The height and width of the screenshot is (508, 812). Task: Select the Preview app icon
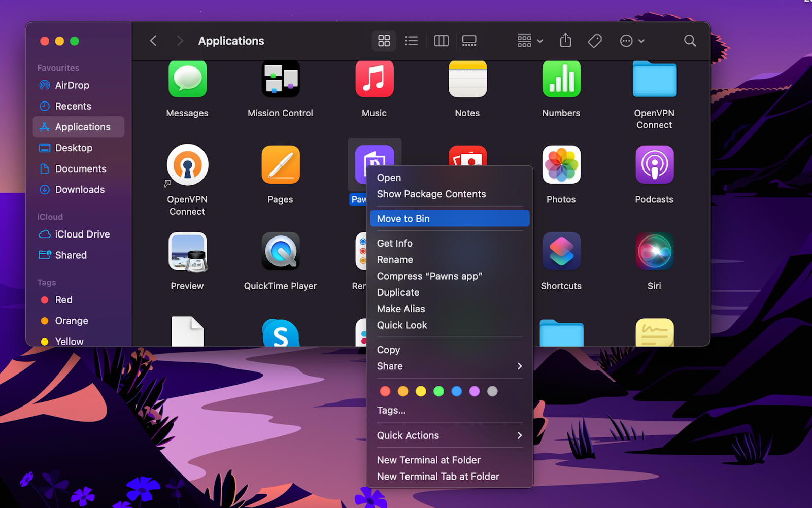tap(187, 252)
